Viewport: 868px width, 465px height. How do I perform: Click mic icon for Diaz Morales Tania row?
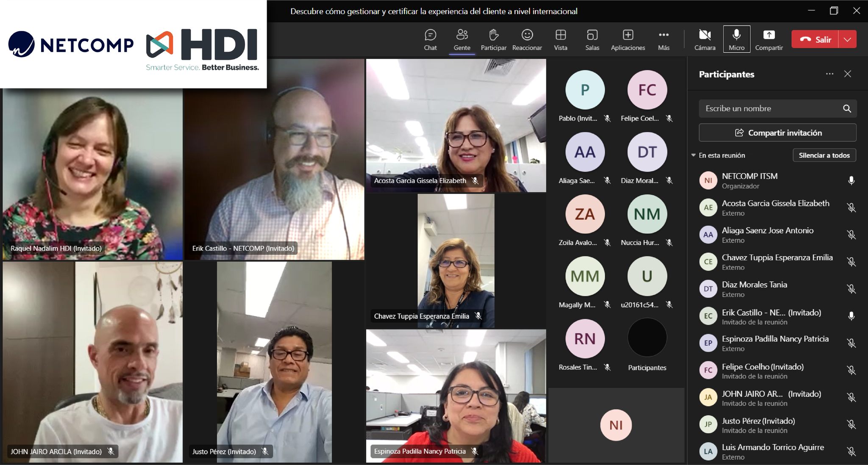tap(851, 289)
